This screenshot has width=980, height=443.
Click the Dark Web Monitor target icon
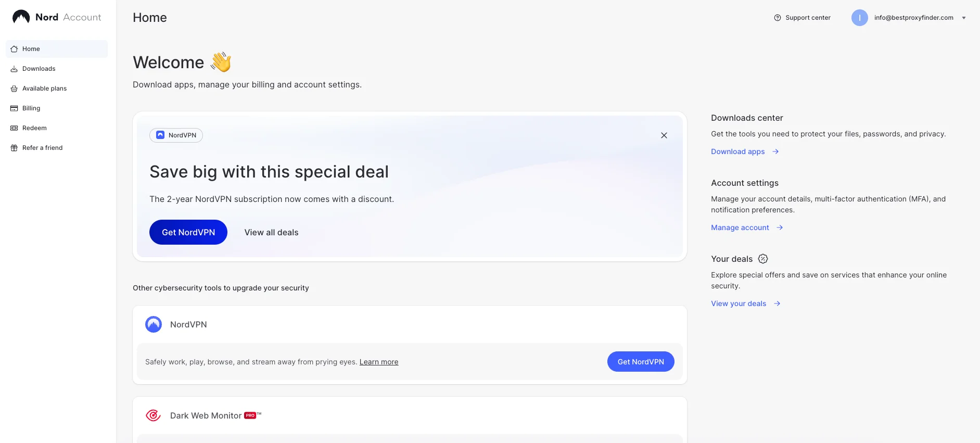point(153,415)
